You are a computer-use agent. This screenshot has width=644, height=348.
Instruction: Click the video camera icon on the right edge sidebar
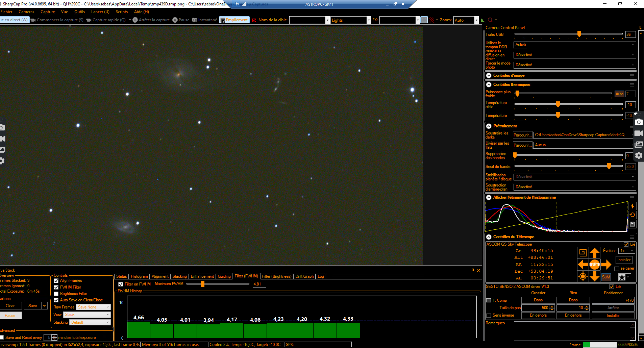coord(639,133)
